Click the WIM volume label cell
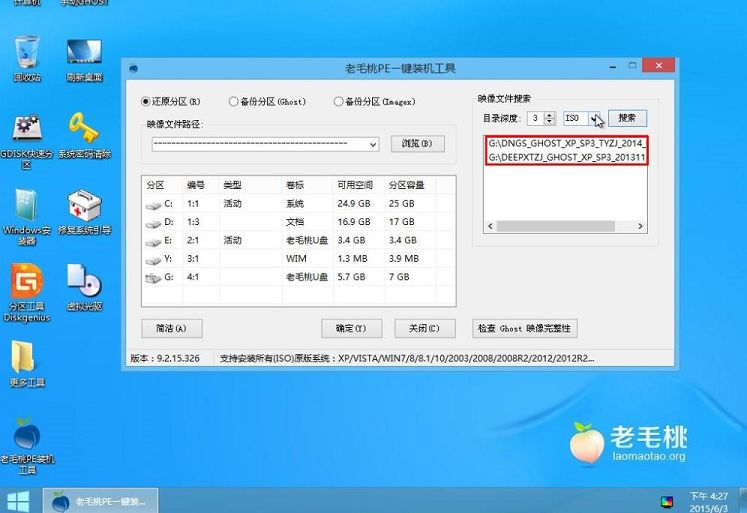747x513 pixels. [296, 259]
